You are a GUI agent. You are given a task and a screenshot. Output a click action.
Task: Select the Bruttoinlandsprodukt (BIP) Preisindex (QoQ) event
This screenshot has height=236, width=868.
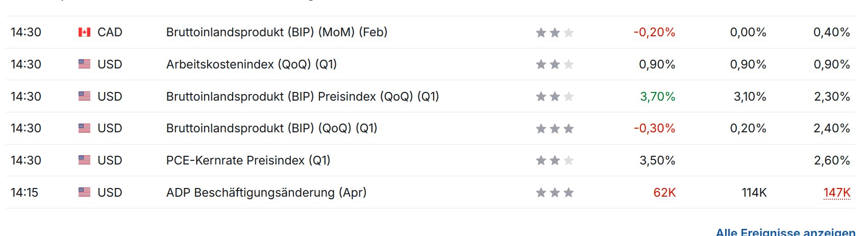tap(302, 97)
